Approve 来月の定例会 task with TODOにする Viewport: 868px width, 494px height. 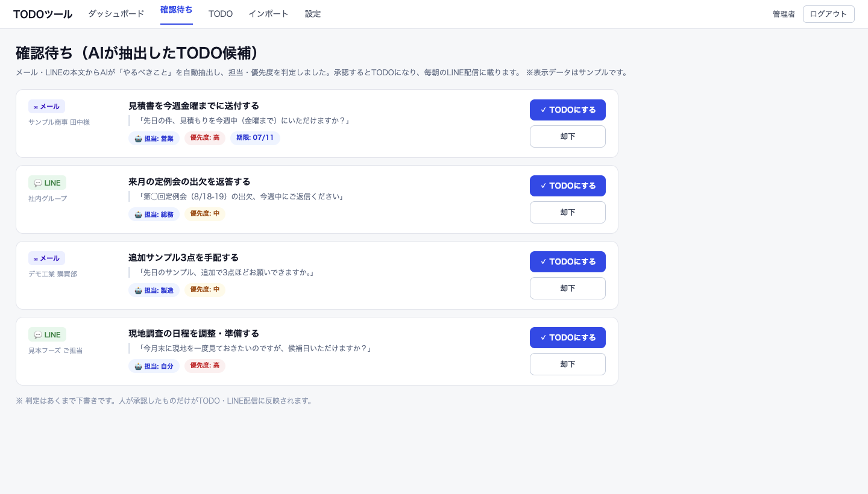567,186
